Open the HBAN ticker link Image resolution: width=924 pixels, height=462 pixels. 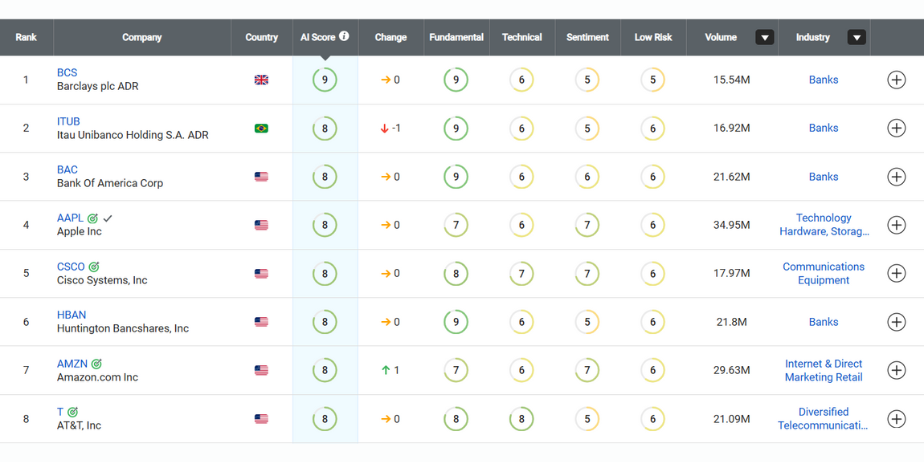71,315
